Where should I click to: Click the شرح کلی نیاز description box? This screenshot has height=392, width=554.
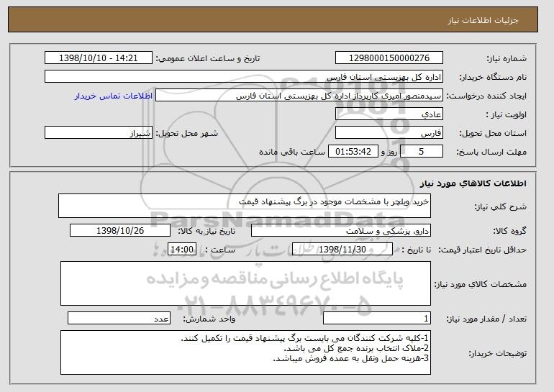245,206
